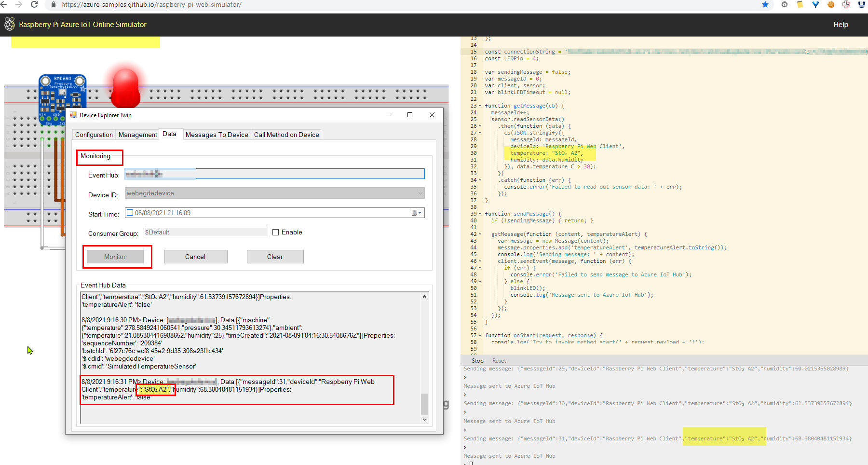Click the Raspberry Pi logo in header
Viewport: 868px width, 465px height.
(x=10, y=24)
